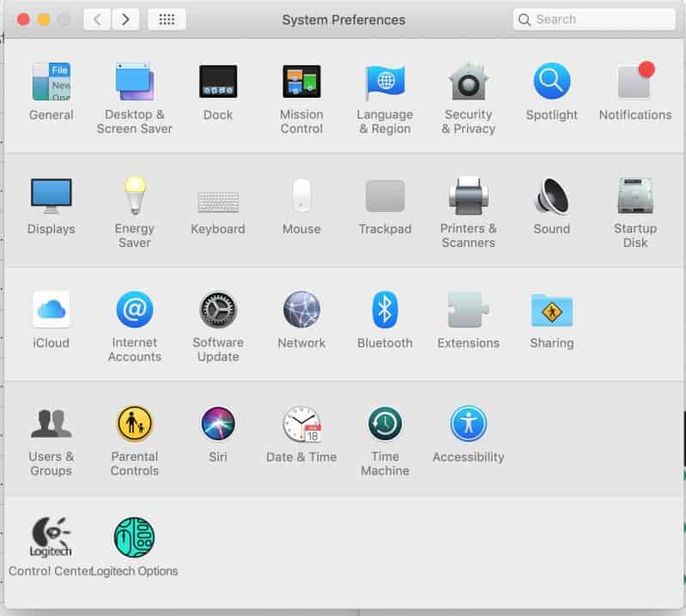Image resolution: width=686 pixels, height=616 pixels.
Task: Click the Search field in the toolbar
Action: click(x=594, y=19)
